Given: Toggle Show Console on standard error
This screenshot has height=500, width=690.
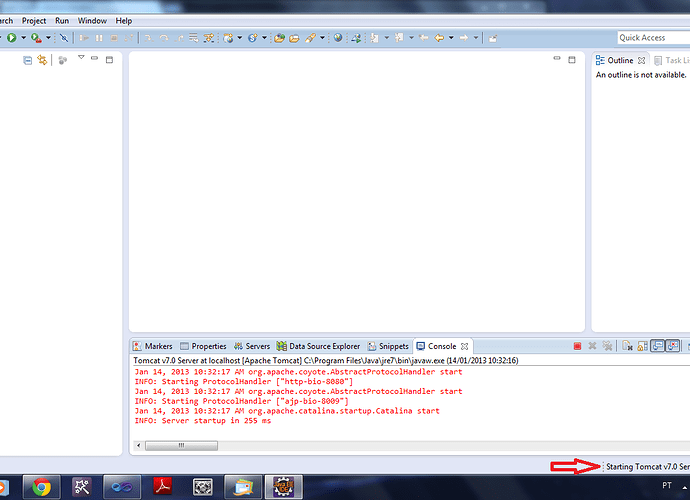Looking at the screenshot, I should click(x=673, y=346).
